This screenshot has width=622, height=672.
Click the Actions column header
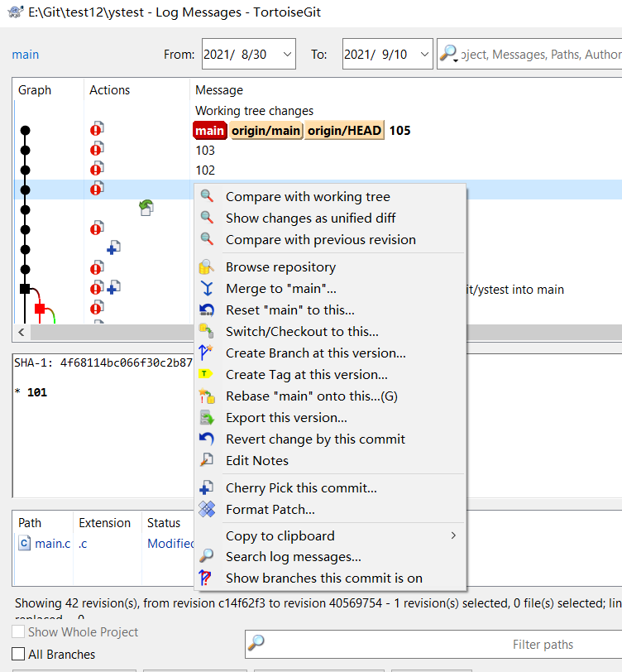(137, 90)
